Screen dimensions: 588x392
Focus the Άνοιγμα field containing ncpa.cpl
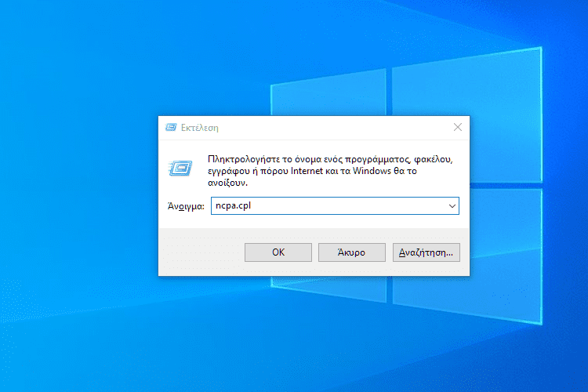(x=335, y=206)
